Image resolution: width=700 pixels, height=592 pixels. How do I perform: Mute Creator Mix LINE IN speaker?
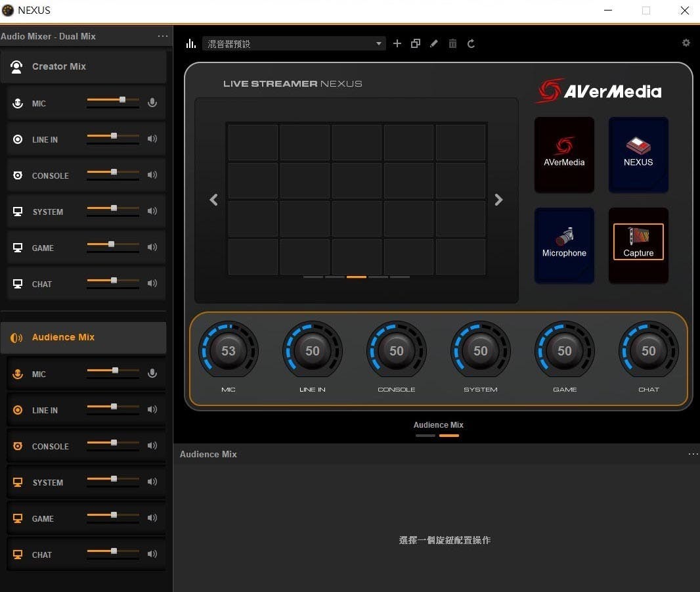coord(152,139)
